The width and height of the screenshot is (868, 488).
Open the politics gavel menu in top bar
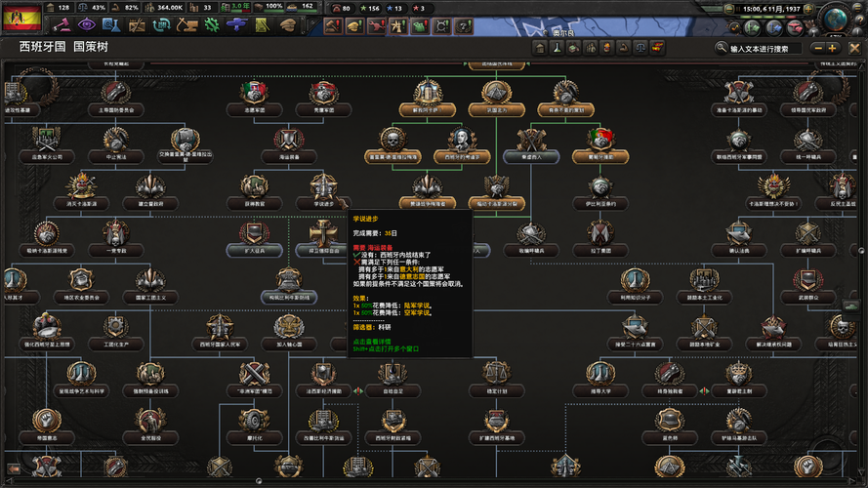click(x=62, y=25)
